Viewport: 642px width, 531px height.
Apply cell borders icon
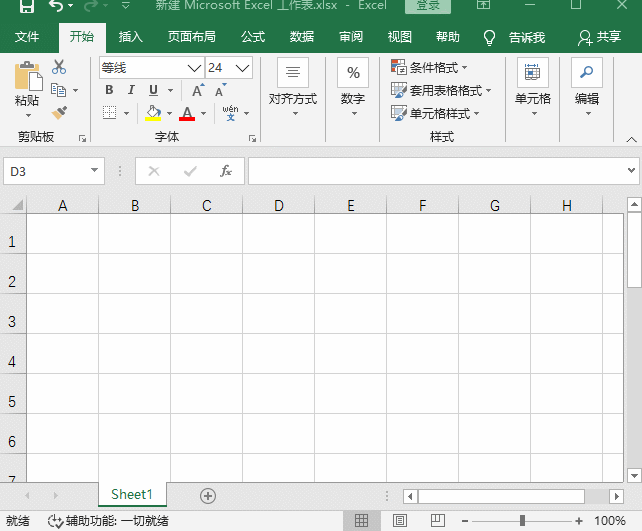coord(109,113)
